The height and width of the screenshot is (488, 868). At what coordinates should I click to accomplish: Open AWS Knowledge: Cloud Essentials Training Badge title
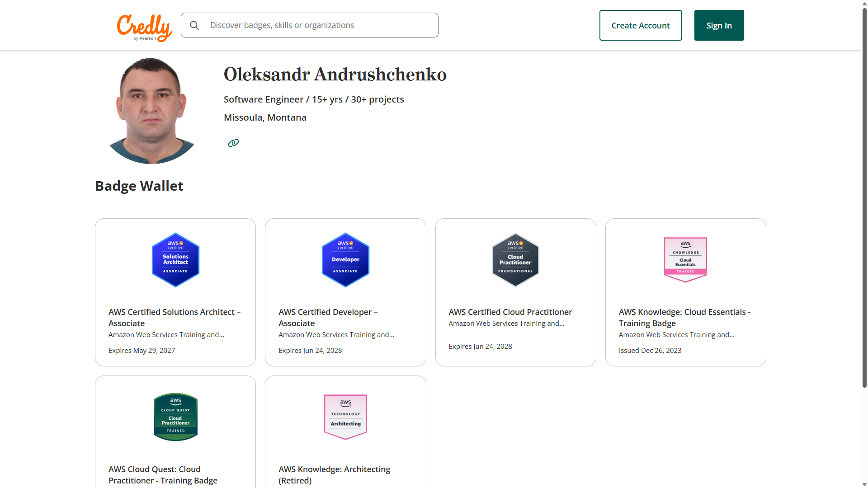pyautogui.click(x=684, y=318)
